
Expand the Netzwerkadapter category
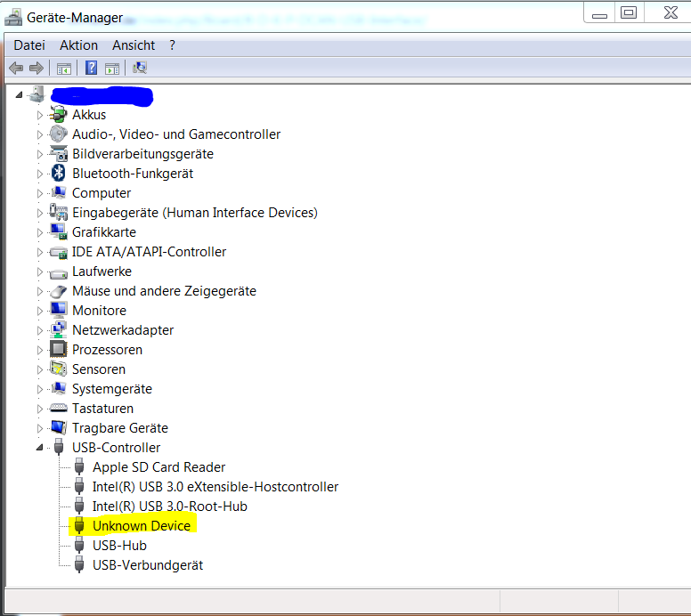coord(39,330)
